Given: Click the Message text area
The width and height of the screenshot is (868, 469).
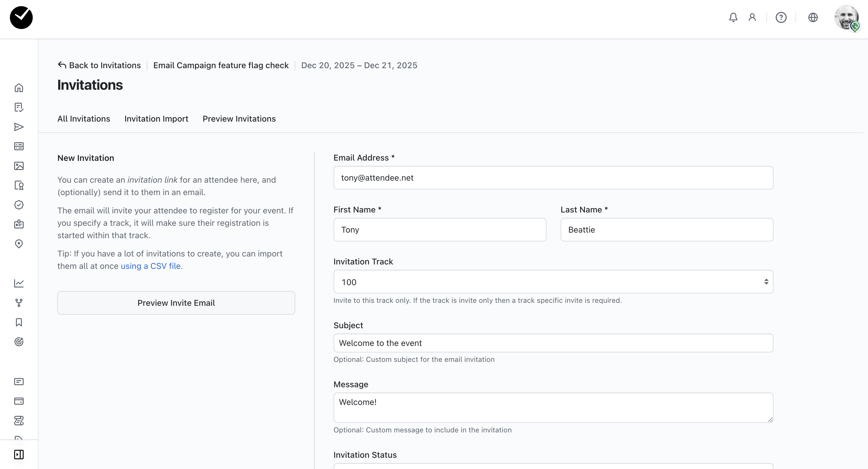Looking at the screenshot, I should pos(553,407).
